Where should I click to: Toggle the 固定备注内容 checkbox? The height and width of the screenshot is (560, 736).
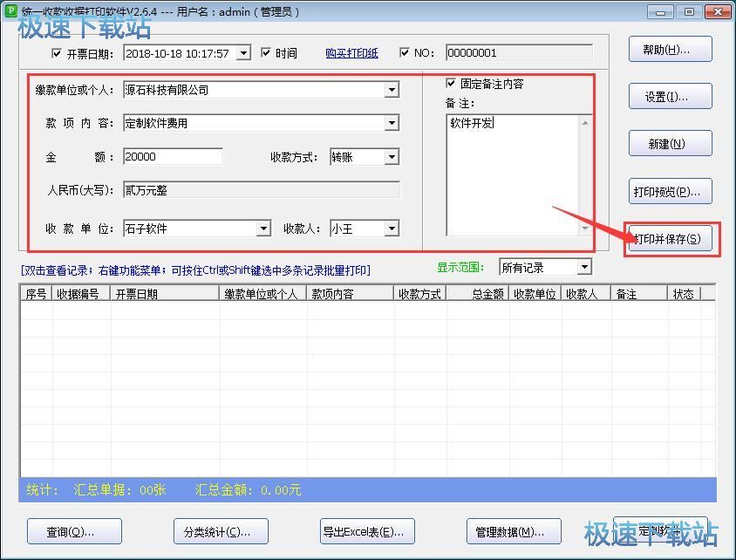pos(451,83)
